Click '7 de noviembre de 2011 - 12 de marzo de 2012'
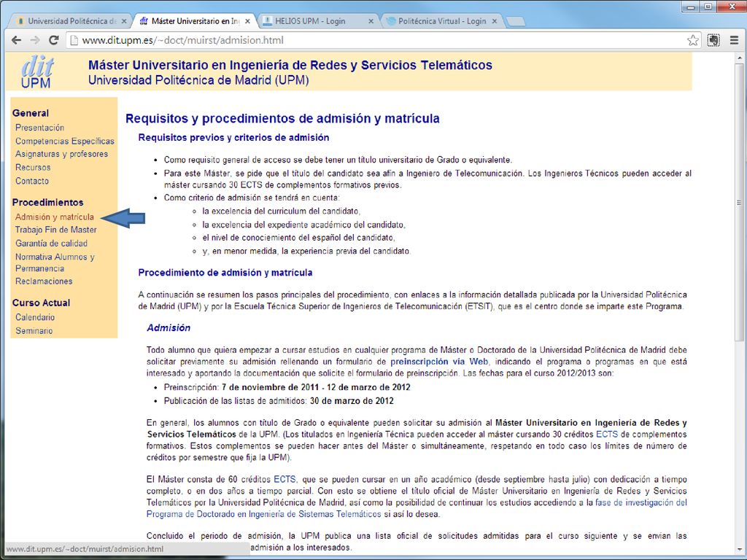Viewport: 747px width, 560px height. pos(316,387)
